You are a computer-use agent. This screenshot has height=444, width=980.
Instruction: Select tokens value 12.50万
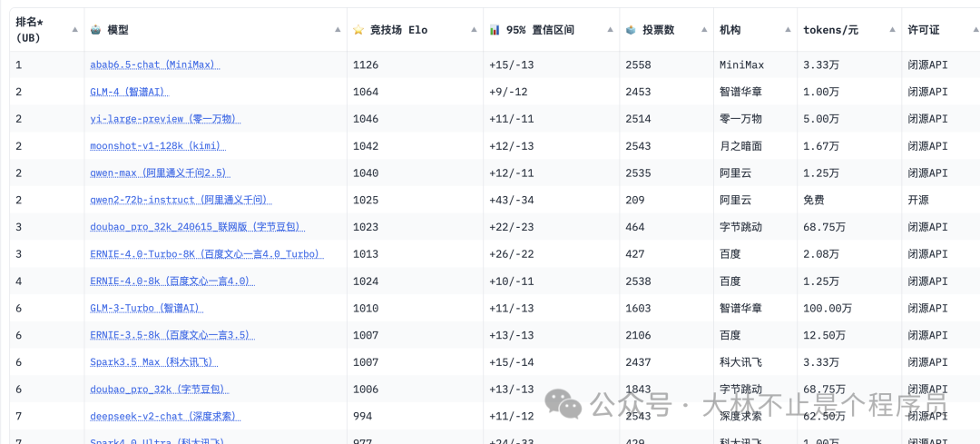click(x=824, y=335)
